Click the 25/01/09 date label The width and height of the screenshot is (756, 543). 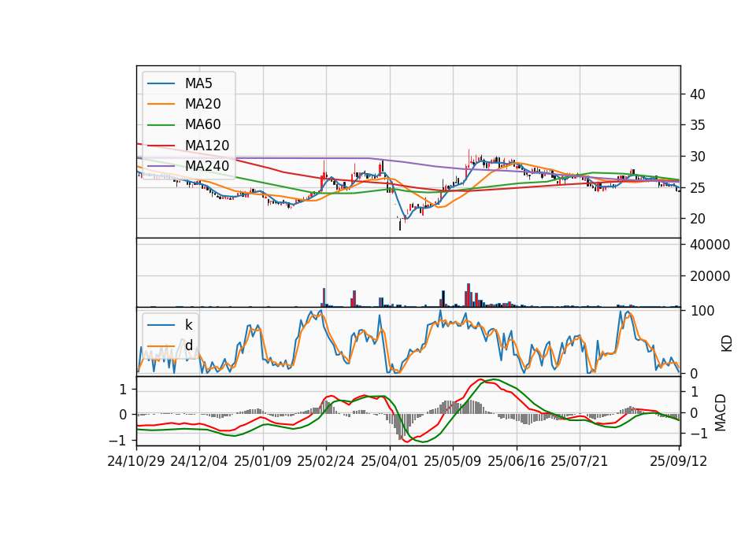(x=263, y=461)
